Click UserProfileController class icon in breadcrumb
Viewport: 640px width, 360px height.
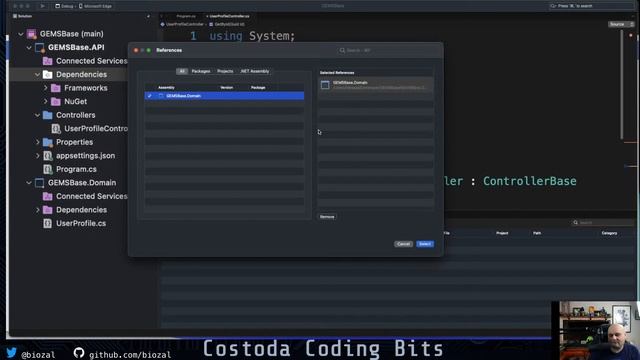[162, 24]
